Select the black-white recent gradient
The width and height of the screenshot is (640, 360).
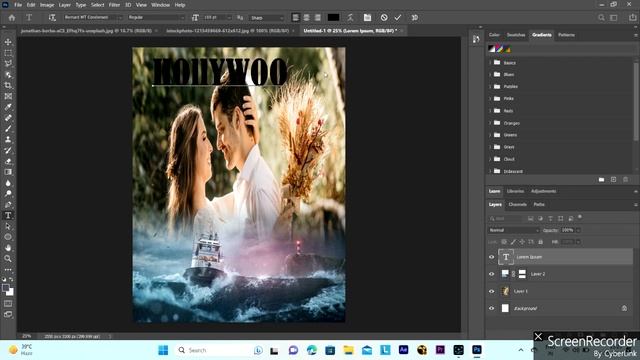click(x=492, y=49)
